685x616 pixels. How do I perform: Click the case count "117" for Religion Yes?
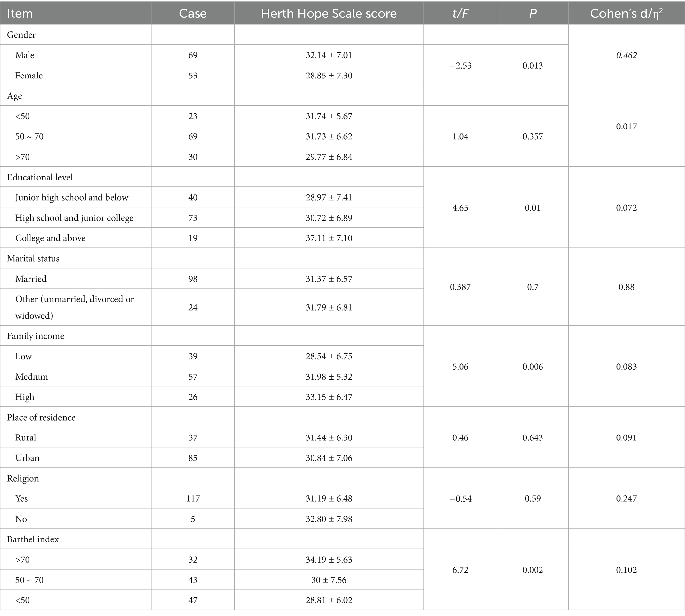coord(193,498)
